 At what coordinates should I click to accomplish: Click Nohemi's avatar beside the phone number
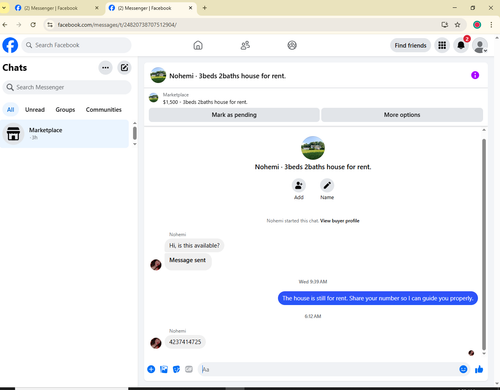pyautogui.click(x=156, y=343)
